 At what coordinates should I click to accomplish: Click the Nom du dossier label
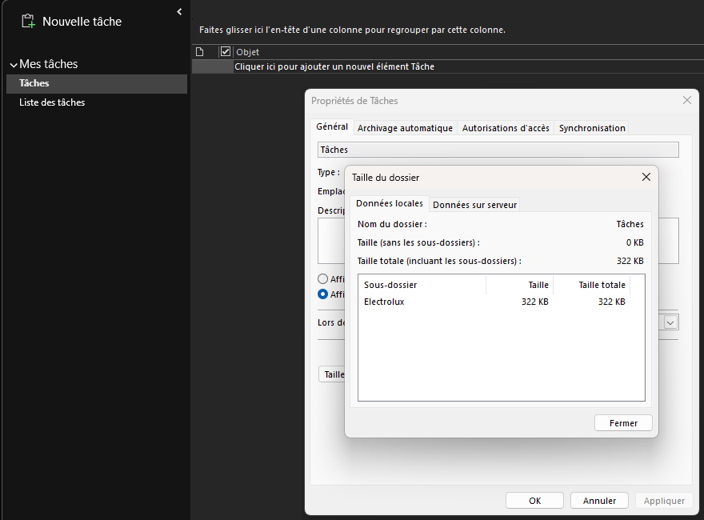(x=392, y=224)
